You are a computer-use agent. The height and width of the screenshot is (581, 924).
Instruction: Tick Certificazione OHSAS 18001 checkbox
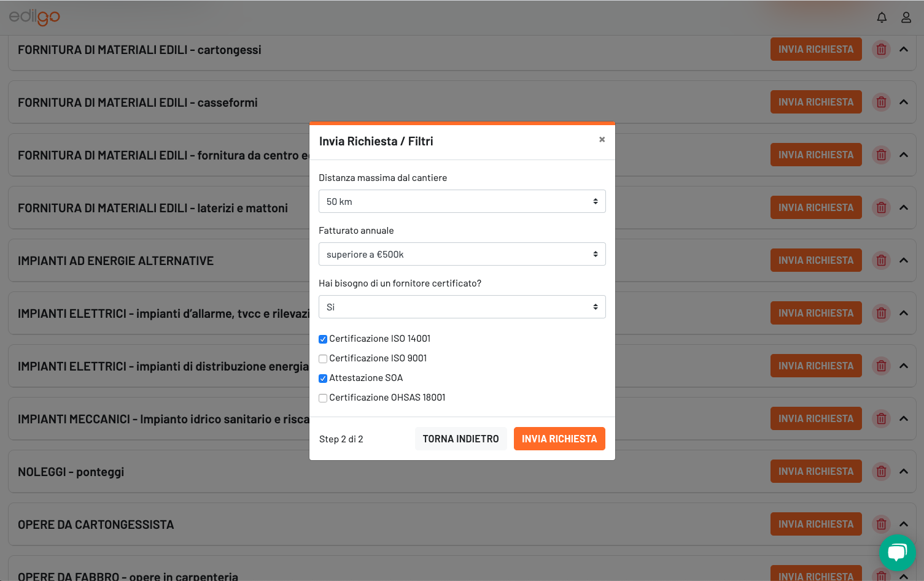(323, 398)
